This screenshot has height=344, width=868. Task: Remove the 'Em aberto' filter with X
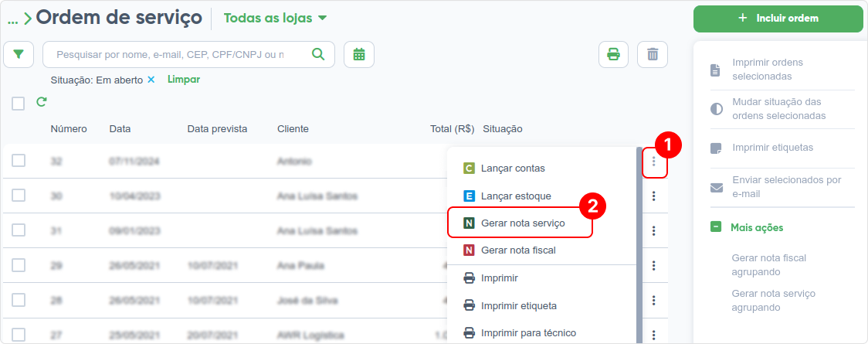coord(151,80)
